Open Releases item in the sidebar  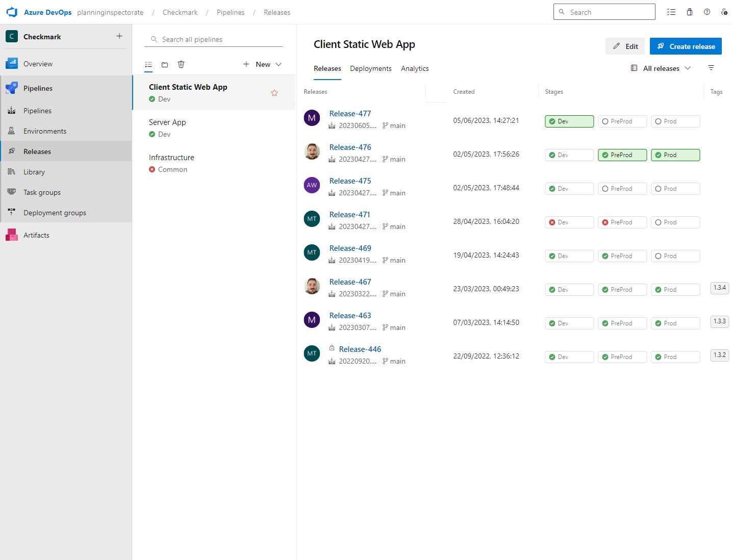(x=66, y=151)
